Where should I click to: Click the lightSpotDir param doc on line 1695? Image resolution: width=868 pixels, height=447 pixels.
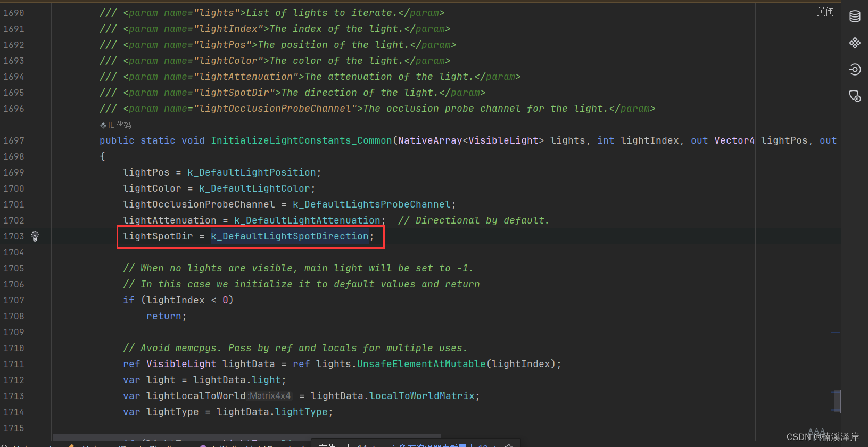coord(293,93)
